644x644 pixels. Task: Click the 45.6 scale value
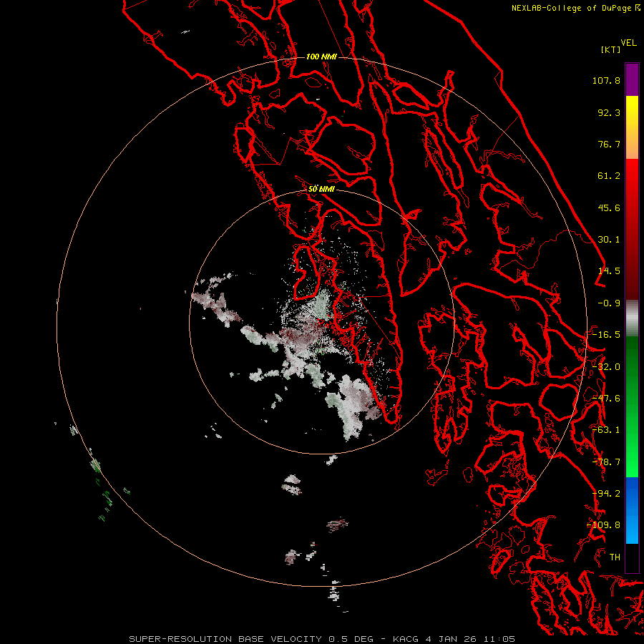click(609, 208)
